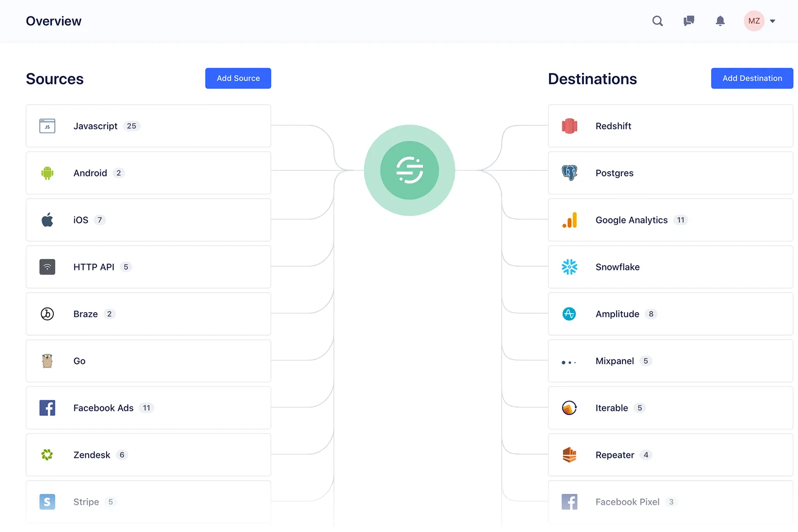The image size is (798, 532).
Task: Open the iOS source label
Action: point(81,220)
